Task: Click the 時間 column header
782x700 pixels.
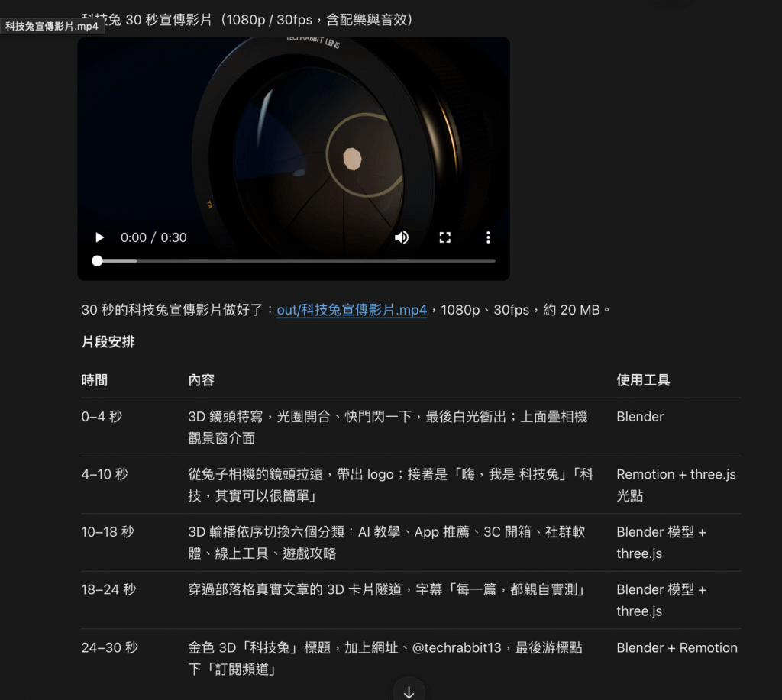Action: [94, 380]
